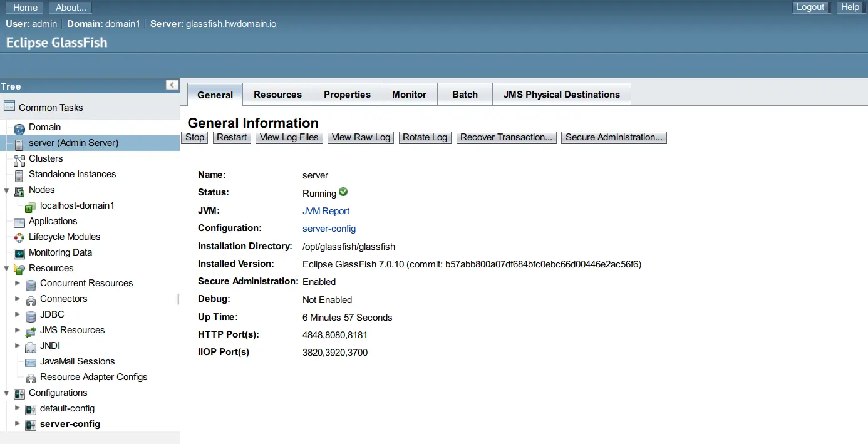
Task: Restart the server with the Restart button
Action: (x=231, y=137)
